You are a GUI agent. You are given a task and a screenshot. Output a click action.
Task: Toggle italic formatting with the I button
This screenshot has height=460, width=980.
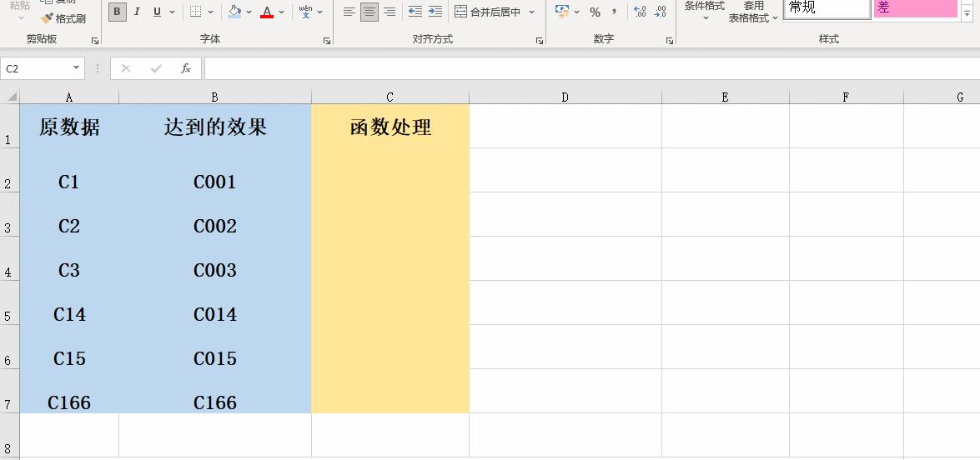(137, 12)
